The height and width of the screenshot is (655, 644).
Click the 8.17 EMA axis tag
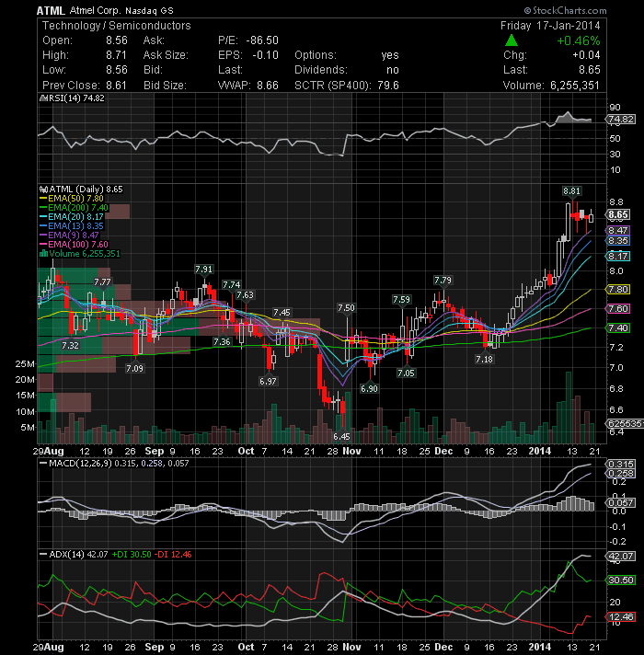click(617, 257)
